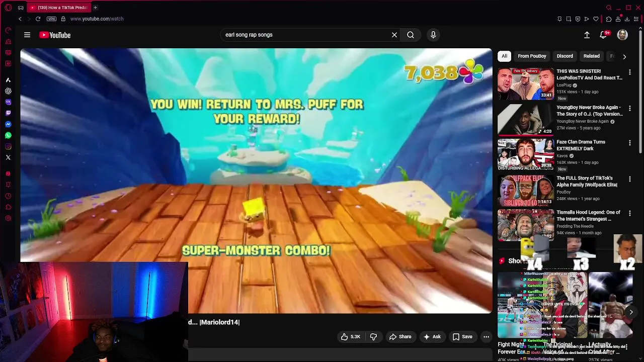Screen dimensions: 644x362
Task: Select the Related chip
Action: 591,56
